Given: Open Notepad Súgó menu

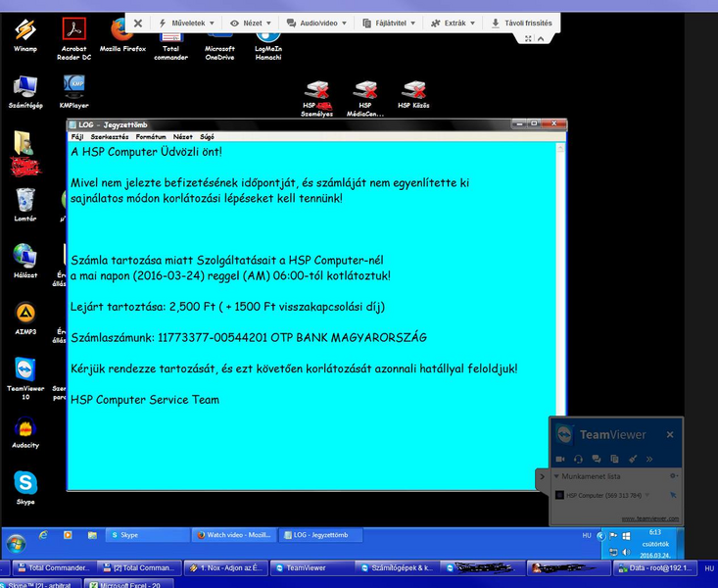Looking at the screenshot, I should click(207, 136).
